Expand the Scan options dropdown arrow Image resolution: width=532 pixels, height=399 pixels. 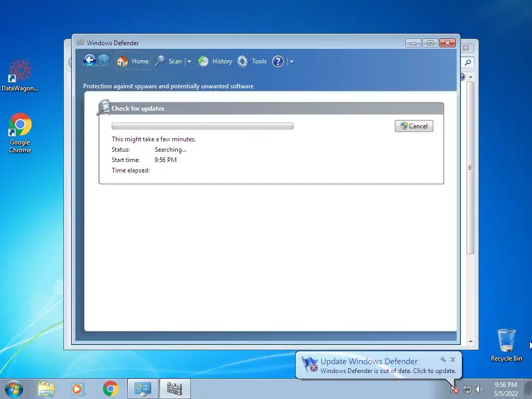pos(189,62)
